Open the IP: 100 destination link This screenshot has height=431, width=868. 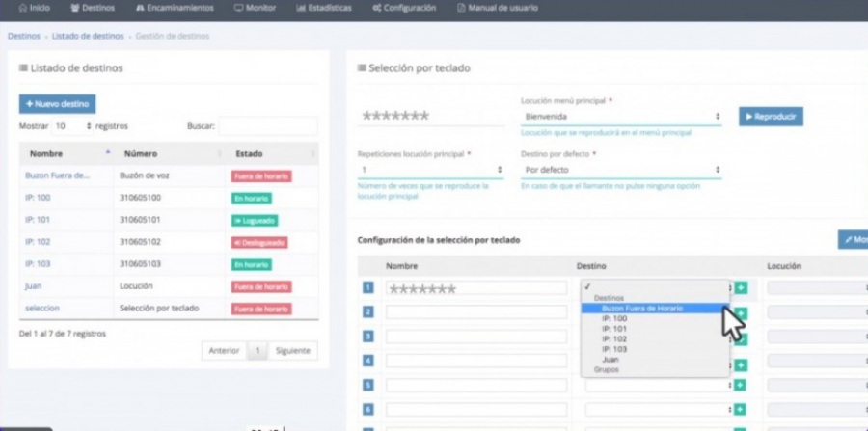(x=38, y=198)
